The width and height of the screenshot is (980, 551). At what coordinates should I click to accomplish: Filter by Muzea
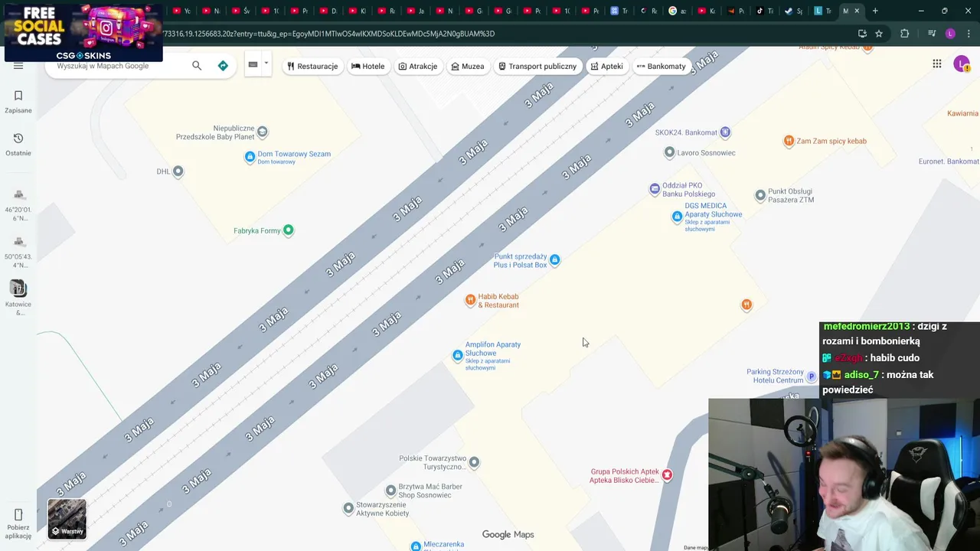click(468, 67)
